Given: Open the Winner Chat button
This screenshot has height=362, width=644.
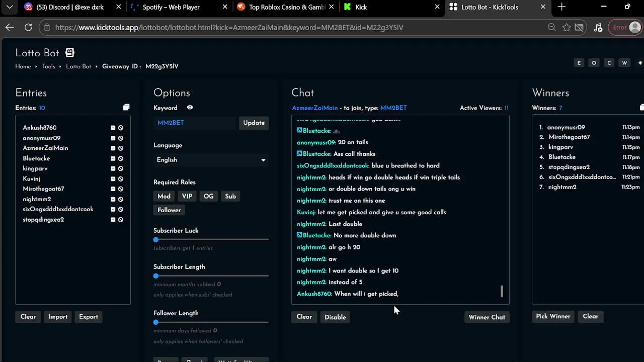Looking at the screenshot, I should [487, 317].
